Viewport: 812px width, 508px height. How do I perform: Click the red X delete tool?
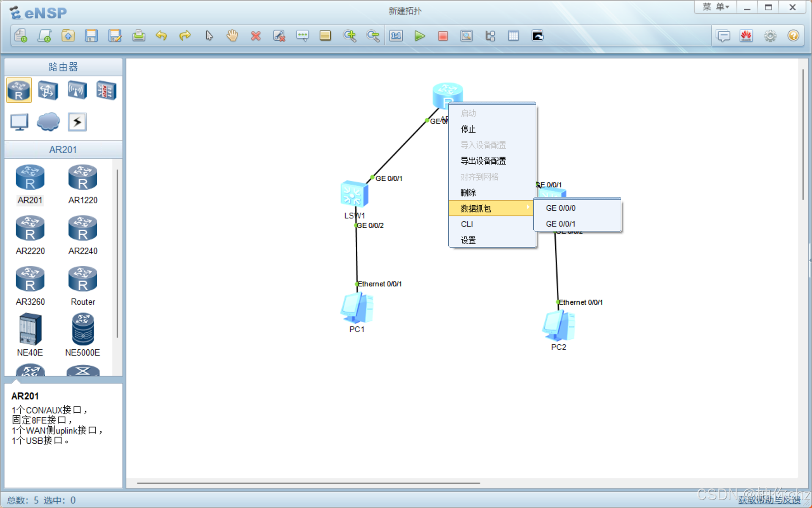(255, 36)
